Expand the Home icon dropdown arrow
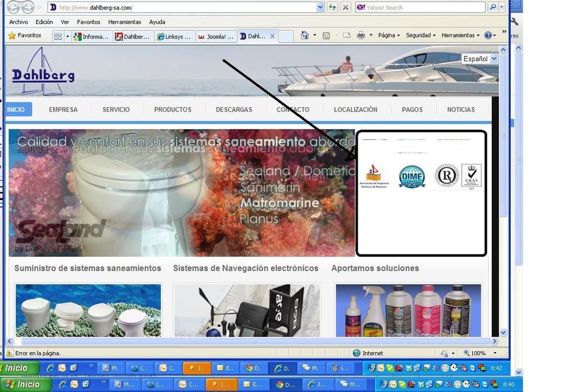576x392 pixels. tap(315, 35)
